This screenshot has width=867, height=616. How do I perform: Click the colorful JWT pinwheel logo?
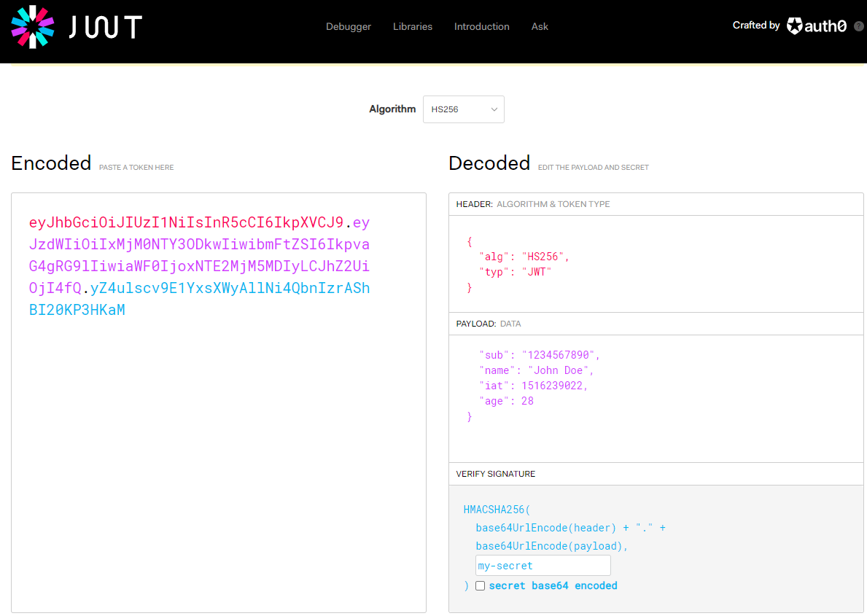[33, 26]
